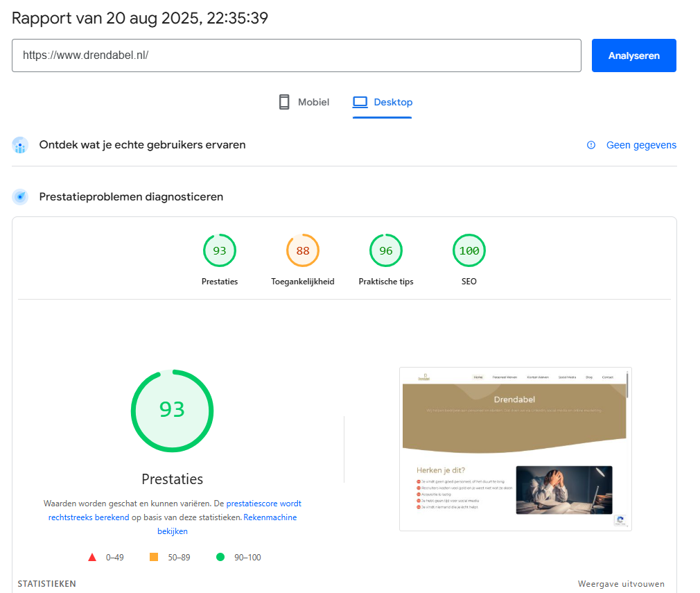This screenshot has width=700, height=593.
Task: Click the URL input field
Action: (x=296, y=55)
